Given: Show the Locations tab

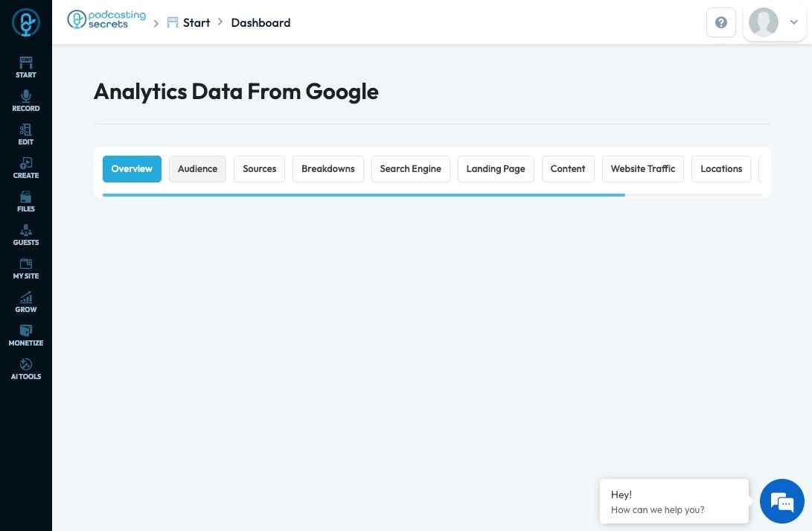Looking at the screenshot, I should pyautogui.click(x=720, y=169).
